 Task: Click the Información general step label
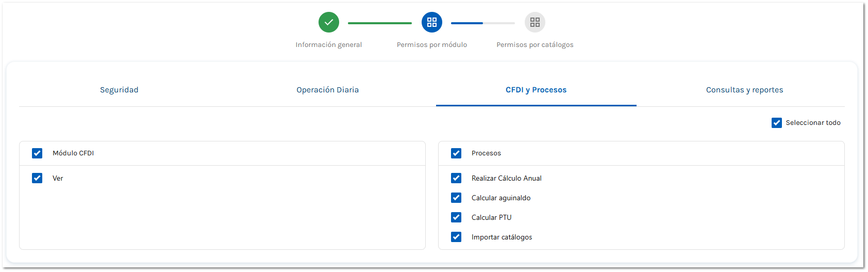[x=329, y=45]
